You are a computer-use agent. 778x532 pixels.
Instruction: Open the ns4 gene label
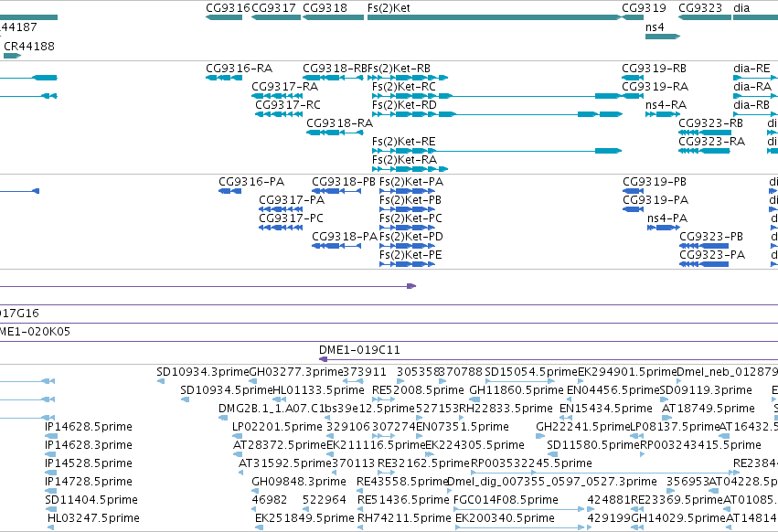tap(655, 27)
